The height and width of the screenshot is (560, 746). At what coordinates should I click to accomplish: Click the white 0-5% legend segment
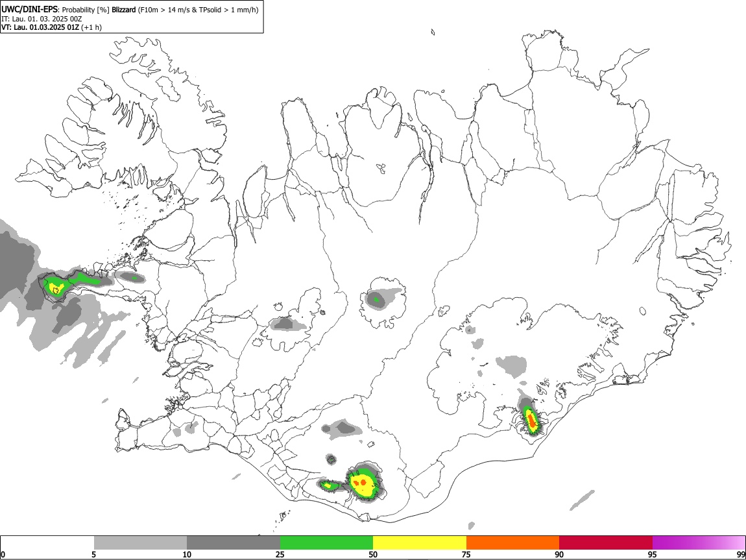[x=47, y=542]
